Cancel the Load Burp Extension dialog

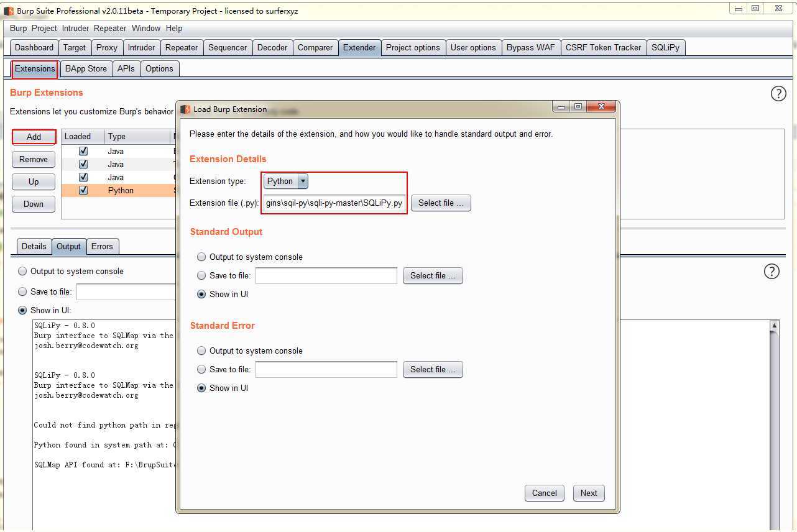tap(545, 493)
